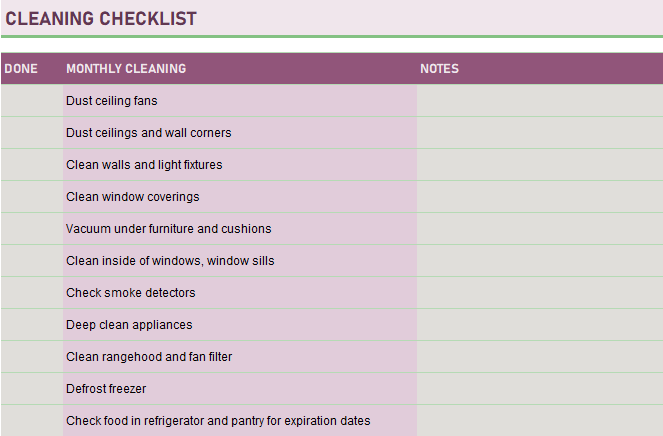Mark Dust ceiling fans as done
This screenshot has width=663, height=436.
(x=31, y=101)
